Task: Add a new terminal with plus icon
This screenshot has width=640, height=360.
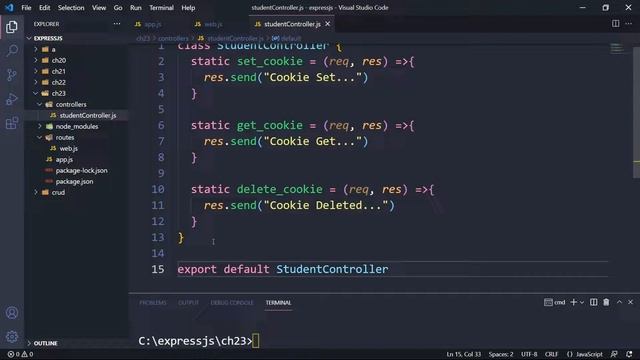Action: pyautogui.click(x=573, y=302)
